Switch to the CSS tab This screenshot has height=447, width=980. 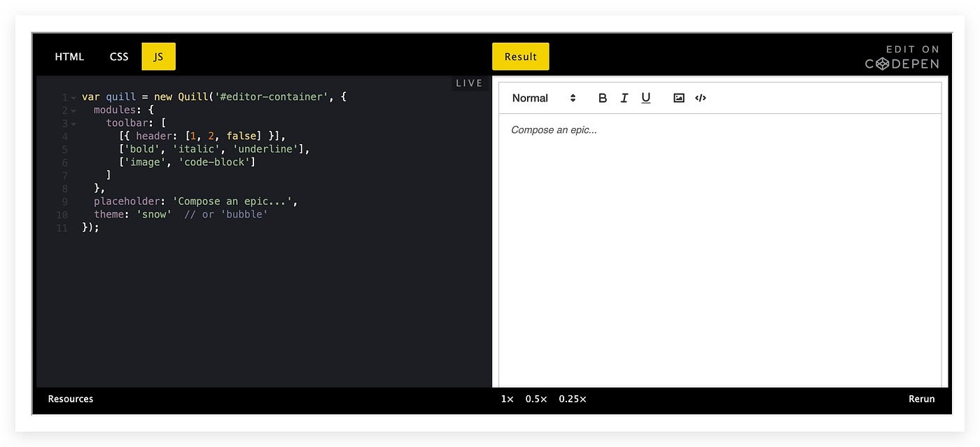[119, 57]
